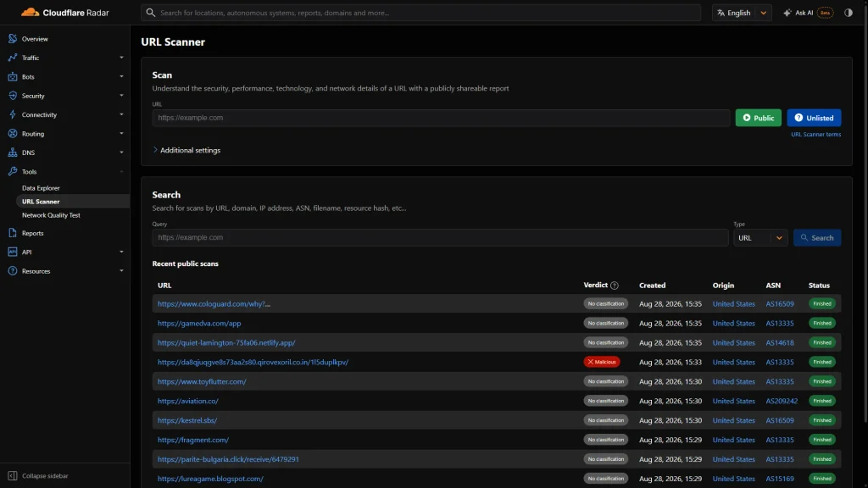The height and width of the screenshot is (488, 868).
Task: Open the Reports page
Action: click(33, 233)
